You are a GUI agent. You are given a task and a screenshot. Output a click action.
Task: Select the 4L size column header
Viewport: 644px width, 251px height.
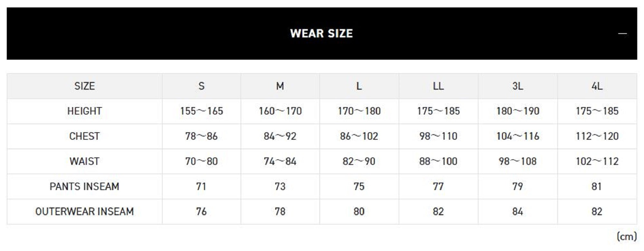(x=597, y=86)
